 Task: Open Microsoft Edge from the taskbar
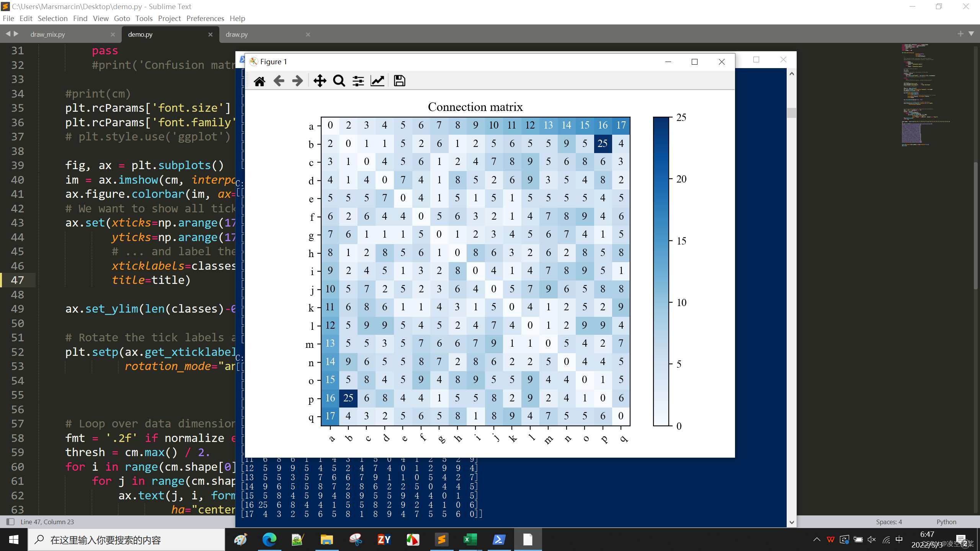(270, 540)
